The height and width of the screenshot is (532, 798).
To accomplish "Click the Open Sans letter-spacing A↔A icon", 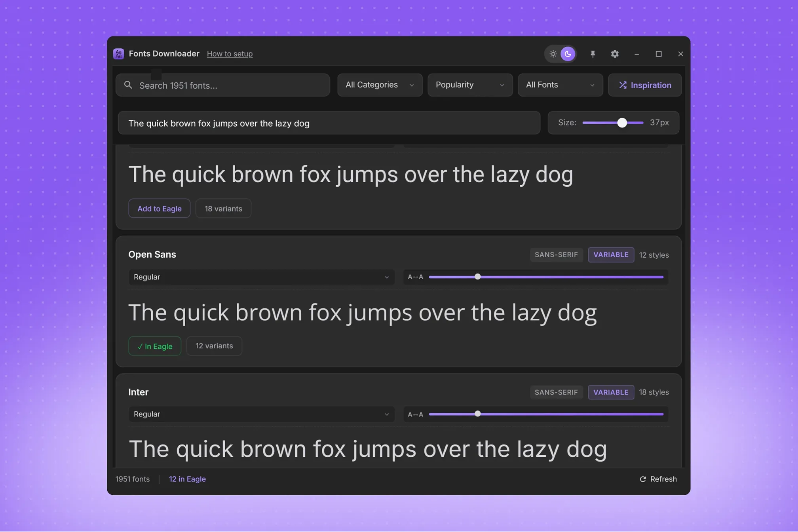I will pos(415,277).
